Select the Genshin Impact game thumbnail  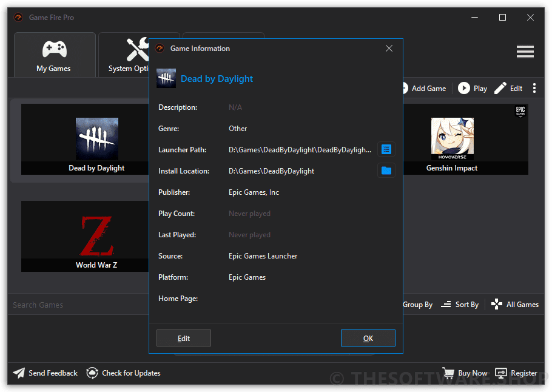[466, 139]
